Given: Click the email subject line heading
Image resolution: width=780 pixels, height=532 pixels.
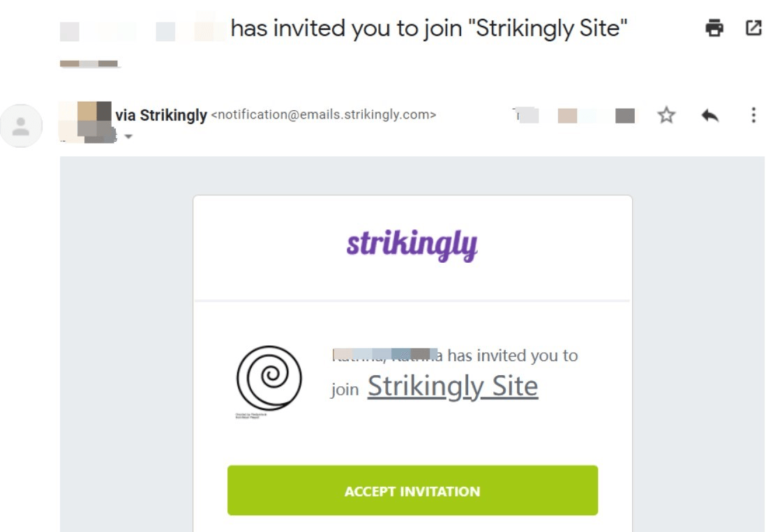Looking at the screenshot, I should [x=429, y=29].
